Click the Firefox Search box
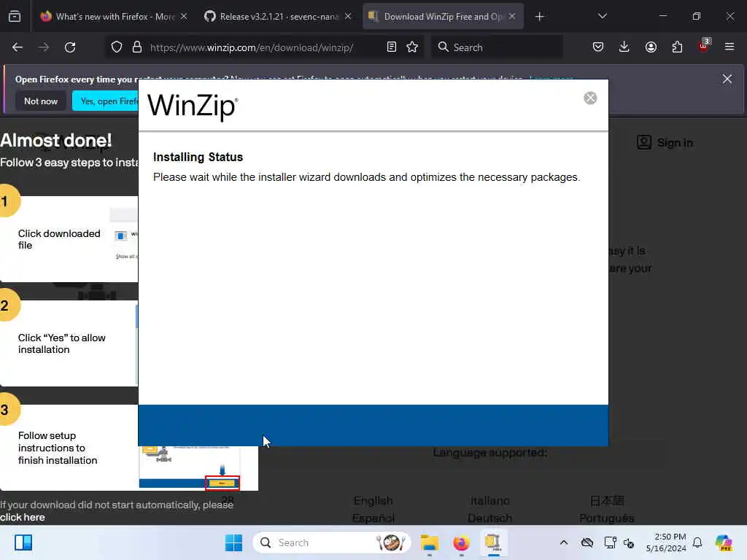 point(497,47)
